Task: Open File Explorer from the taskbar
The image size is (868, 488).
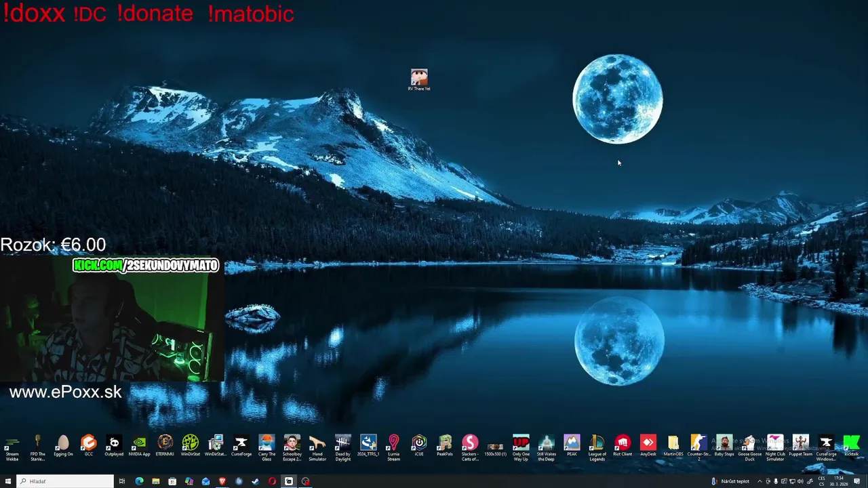Action: (156, 481)
